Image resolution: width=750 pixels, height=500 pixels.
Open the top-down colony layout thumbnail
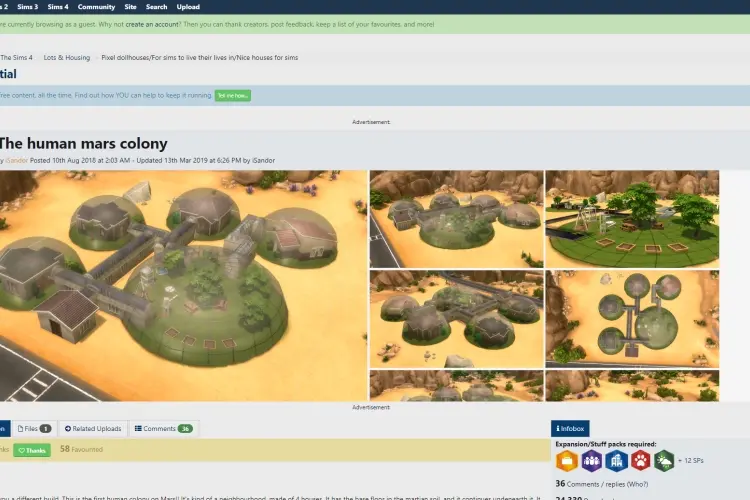tap(632, 319)
